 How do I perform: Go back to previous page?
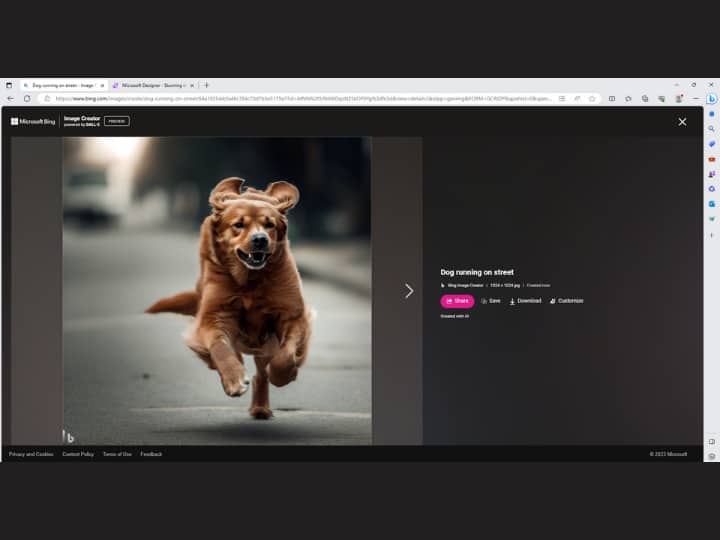pos(10,99)
